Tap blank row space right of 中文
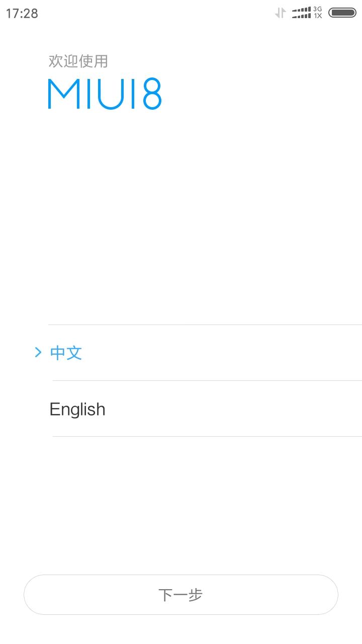The image size is (362, 644). [222, 353]
